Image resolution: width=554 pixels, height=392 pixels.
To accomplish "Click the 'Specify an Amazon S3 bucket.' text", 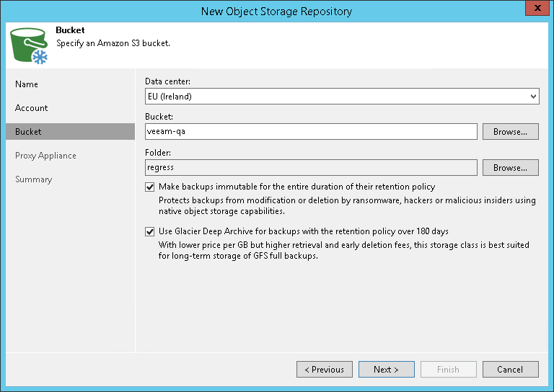I will [113, 43].
